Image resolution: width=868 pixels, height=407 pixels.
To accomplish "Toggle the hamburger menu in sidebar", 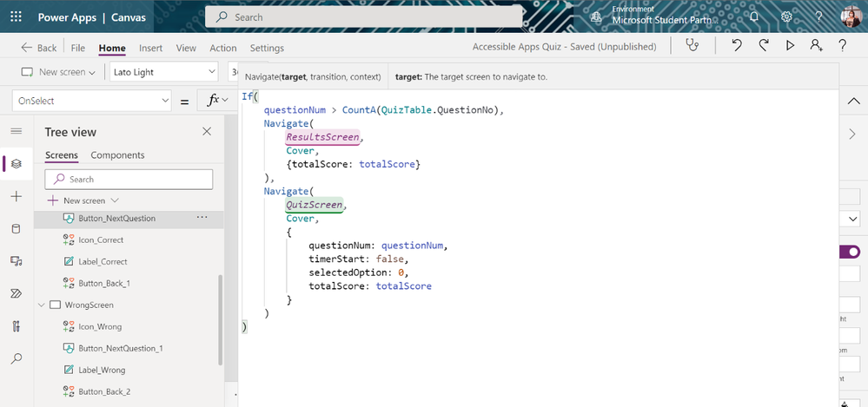I will (16, 131).
